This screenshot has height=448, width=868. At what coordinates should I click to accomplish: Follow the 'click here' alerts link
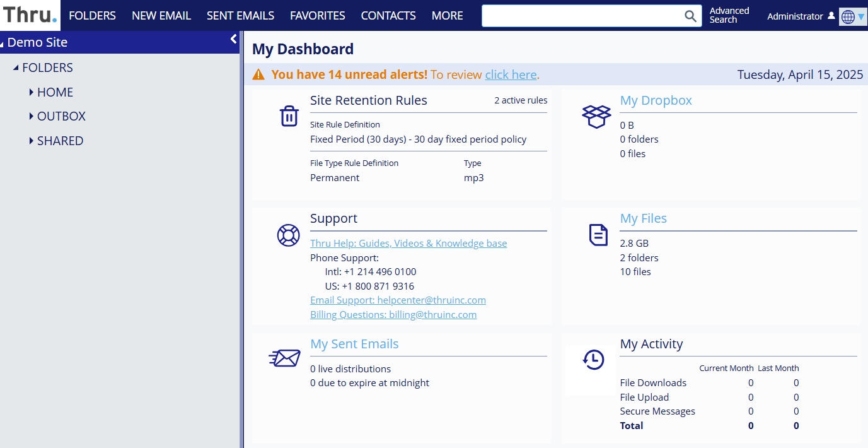[511, 74]
